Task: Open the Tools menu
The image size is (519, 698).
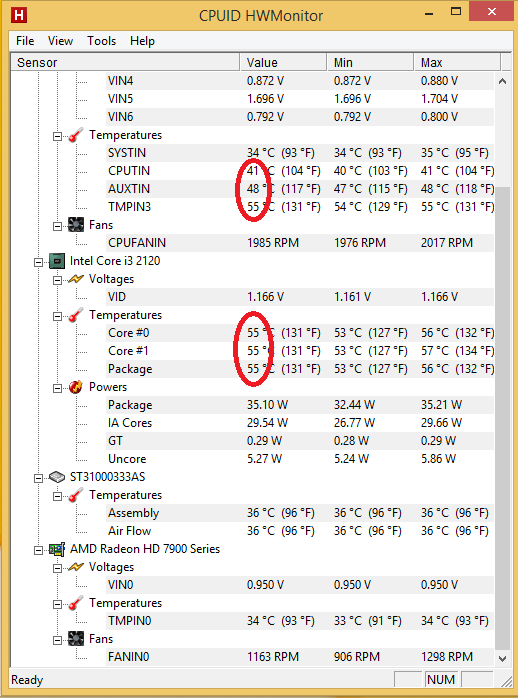Action: pos(101,41)
